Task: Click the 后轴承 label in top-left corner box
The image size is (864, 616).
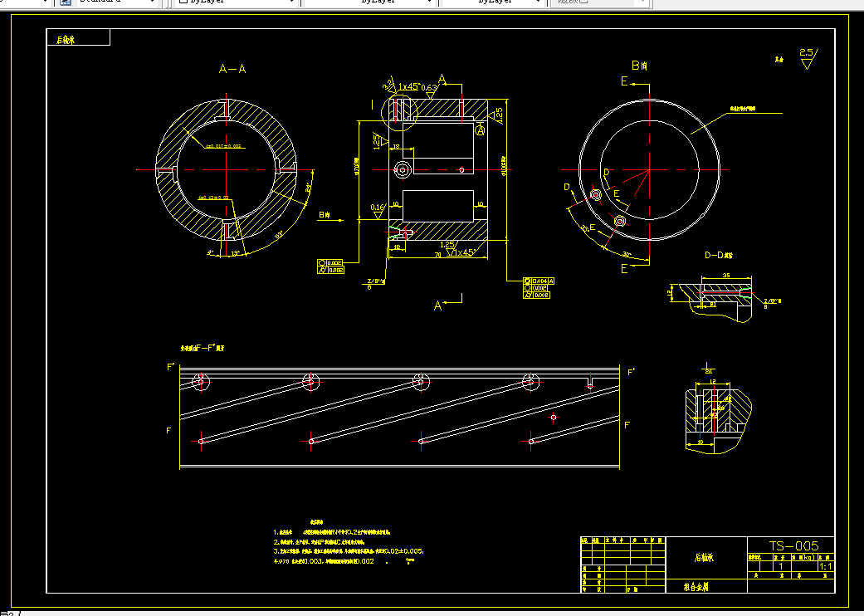Action: [x=66, y=40]
